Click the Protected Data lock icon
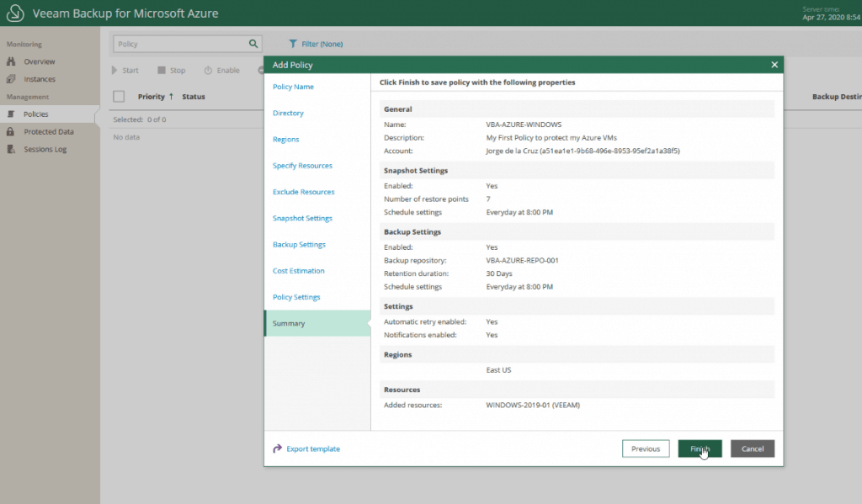The height and width of the screenshot is (504, 862). tap(10, 131)
